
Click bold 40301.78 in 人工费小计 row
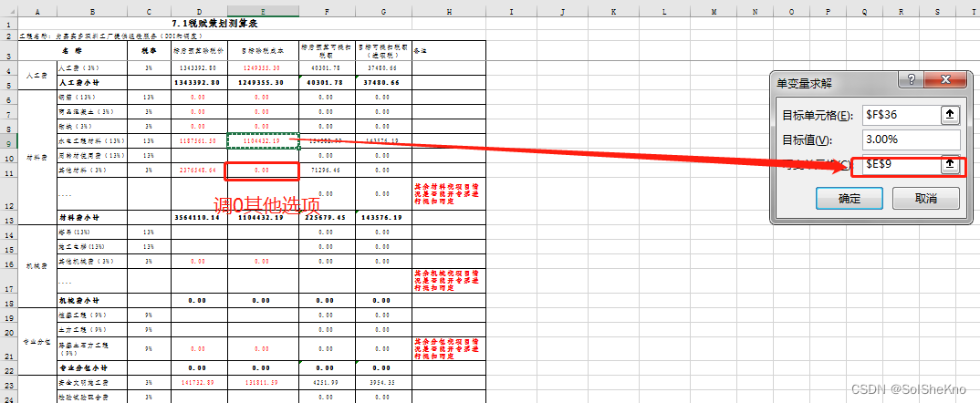tap(327, 82)
